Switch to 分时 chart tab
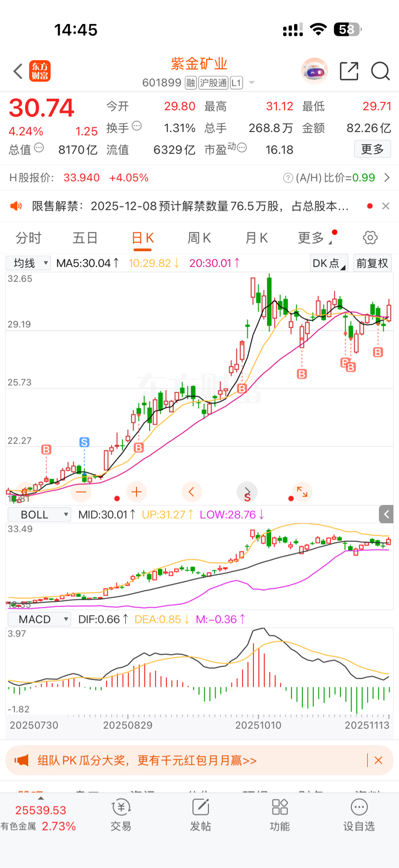This screenshot has height=868, width=399. pos(28,238)
